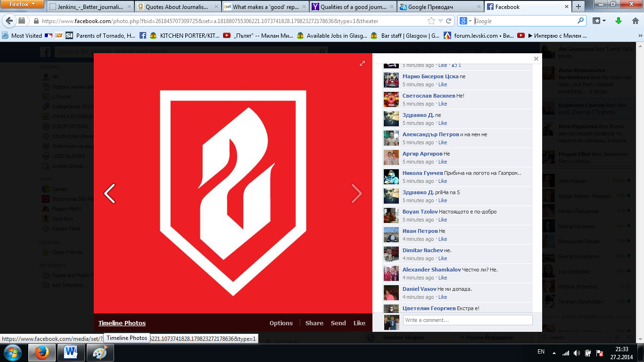Open the Timeline Photos album link

click(x=122, y=323)
